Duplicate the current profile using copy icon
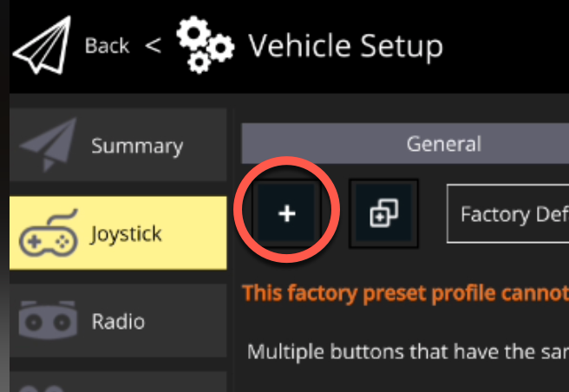 click(383, 212)
